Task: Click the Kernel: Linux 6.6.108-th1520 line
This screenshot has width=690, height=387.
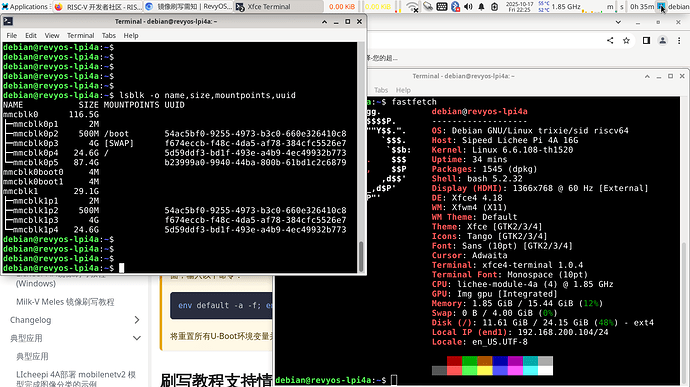Action: click(x=502, y=150)
